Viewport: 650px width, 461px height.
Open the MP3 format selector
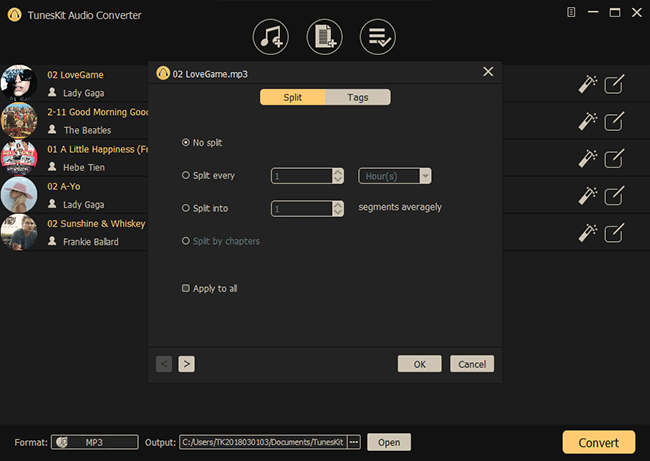click(x=95, y=442)
